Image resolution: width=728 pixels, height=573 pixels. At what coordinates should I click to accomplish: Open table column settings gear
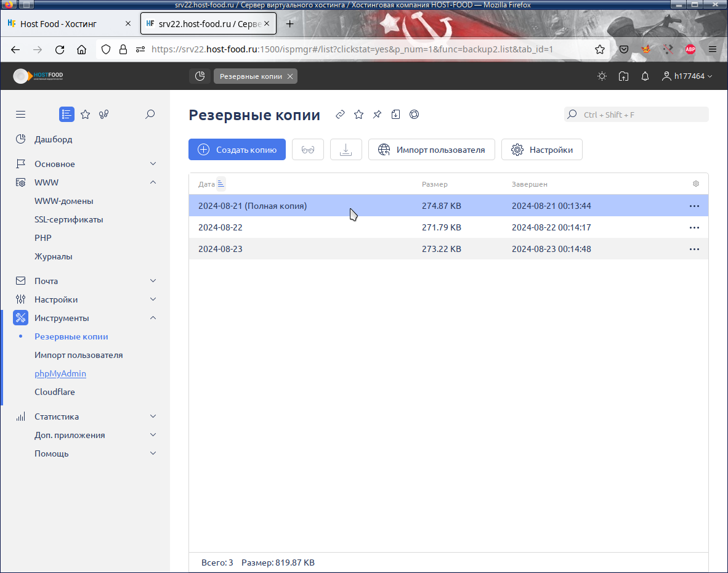695,184
